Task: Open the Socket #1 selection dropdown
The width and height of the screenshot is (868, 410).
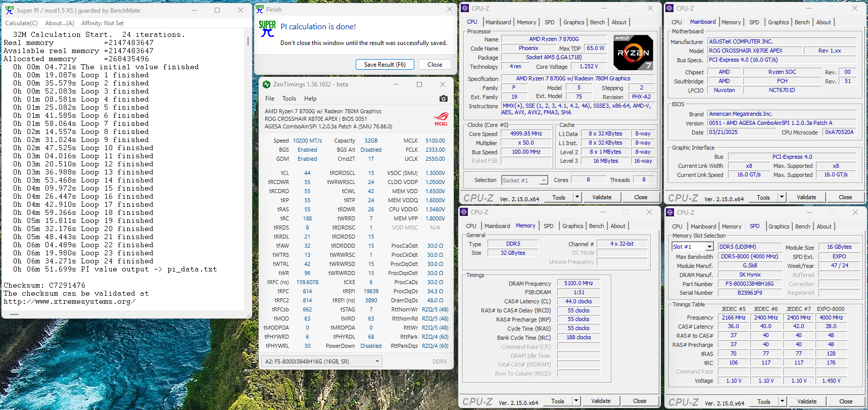Action: tap(544, 180)
